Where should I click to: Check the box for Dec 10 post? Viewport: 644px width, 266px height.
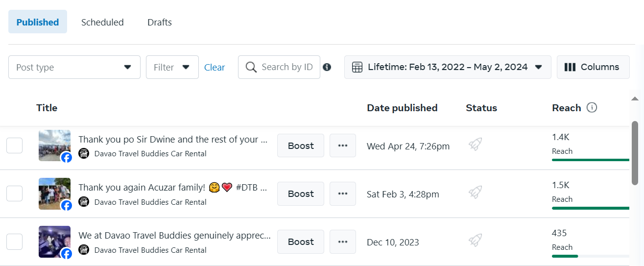[14, 242]
